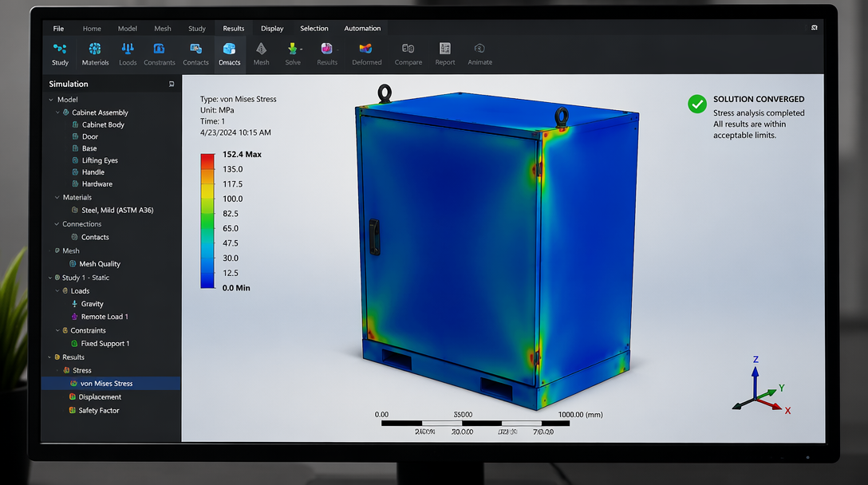
Task: Open the File menu
Action: coord(58,28)
